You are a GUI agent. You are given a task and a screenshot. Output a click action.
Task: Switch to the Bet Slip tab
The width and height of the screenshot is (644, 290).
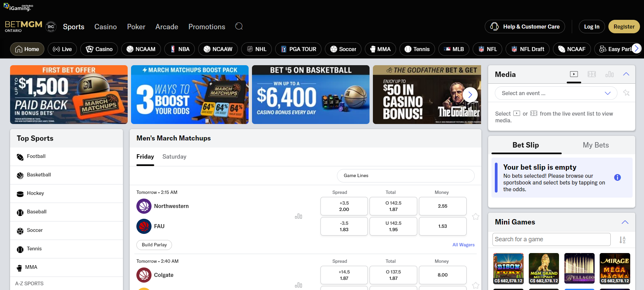click(526, 145)
